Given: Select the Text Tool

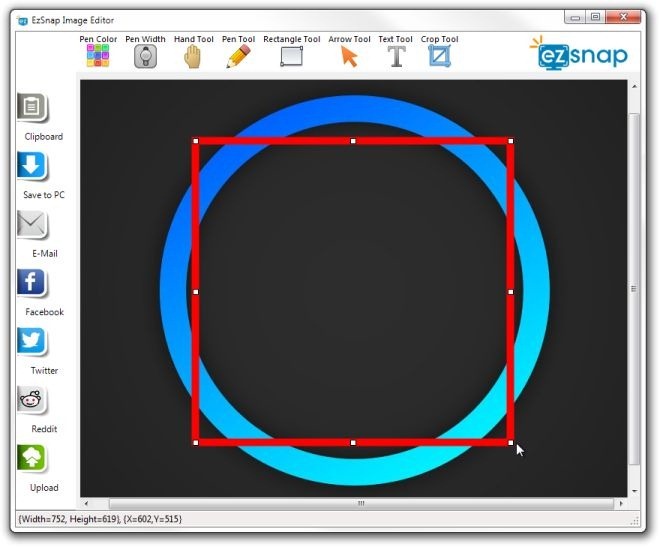Looking at the screenshot, I should coord(396,56).
